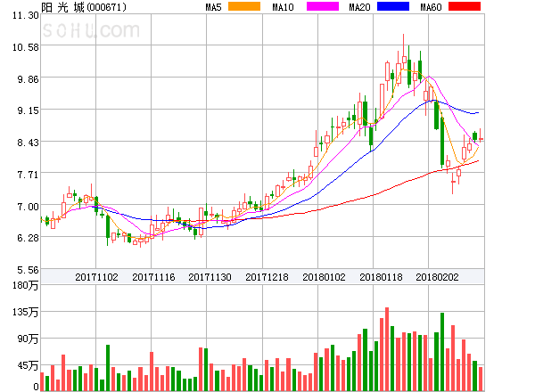Click the 20171130 date label
This screenshot has height=392, width=535.
pyautogui.click(x=210, y=277)
